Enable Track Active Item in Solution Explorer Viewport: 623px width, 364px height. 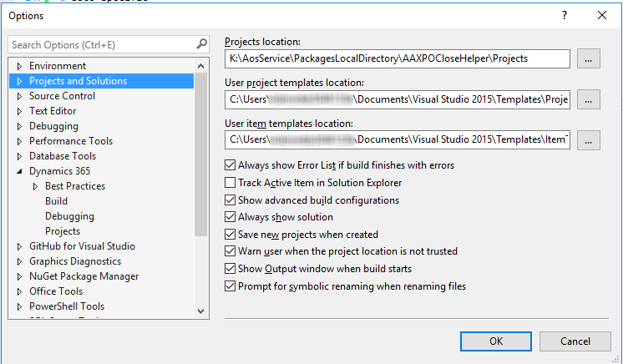[230, 183]
